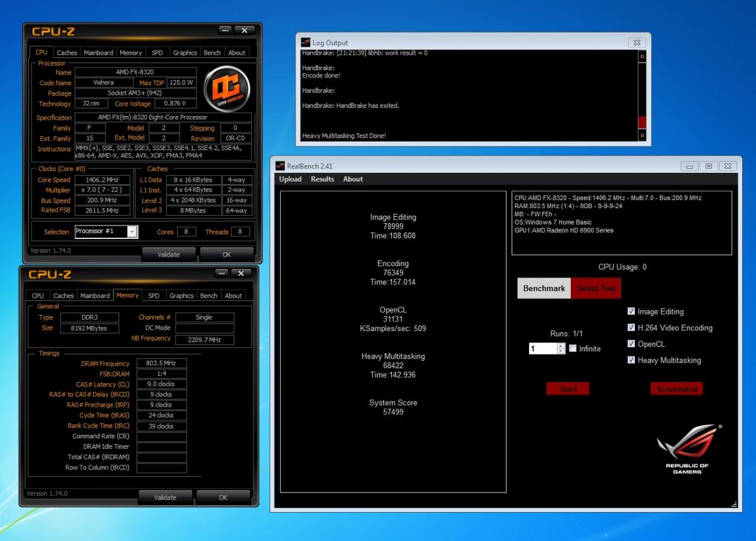
Task: Click the Core Speed value '1406.2 MHz'
Action: pyautogui.click(x=102, y=180)
